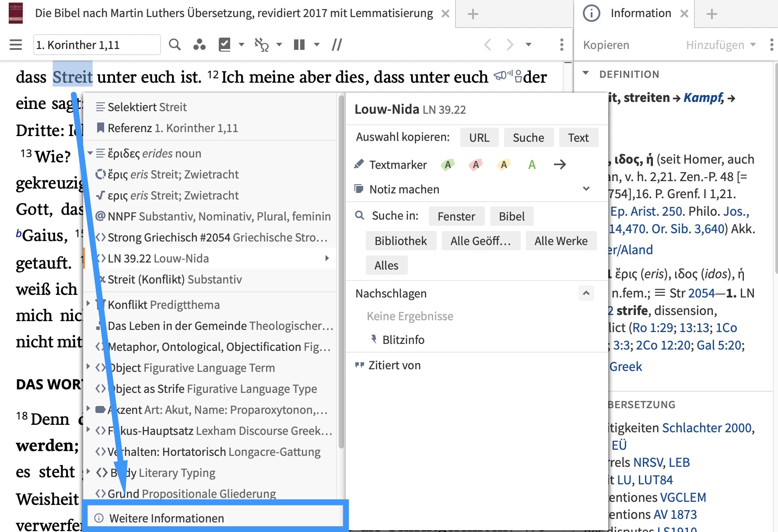Image resolution: width=778 pixels, height=532 pixels.
Task: Open the LN 39.22 Louw-Nida submenu
Action: pos(210,258)
